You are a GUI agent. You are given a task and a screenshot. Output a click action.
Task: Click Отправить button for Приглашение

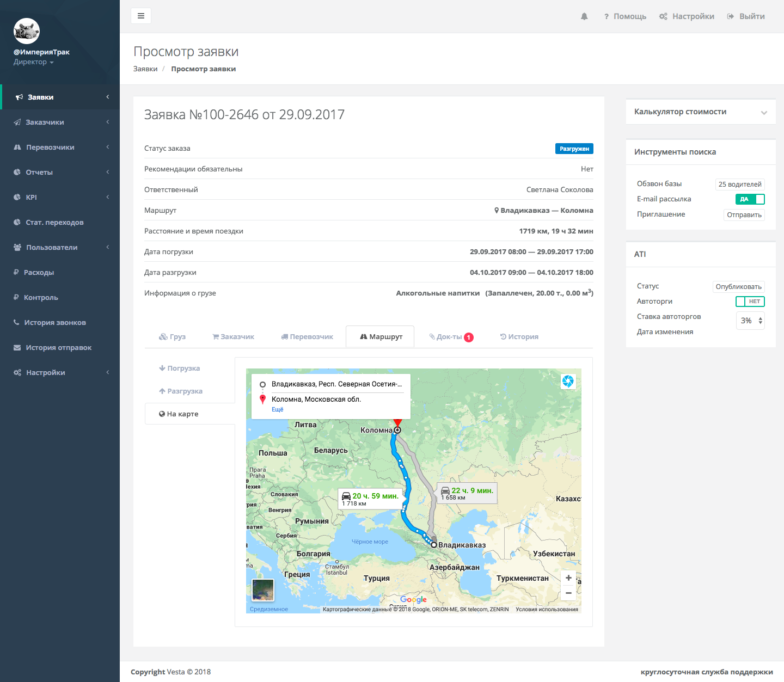(x=744, y=215)
